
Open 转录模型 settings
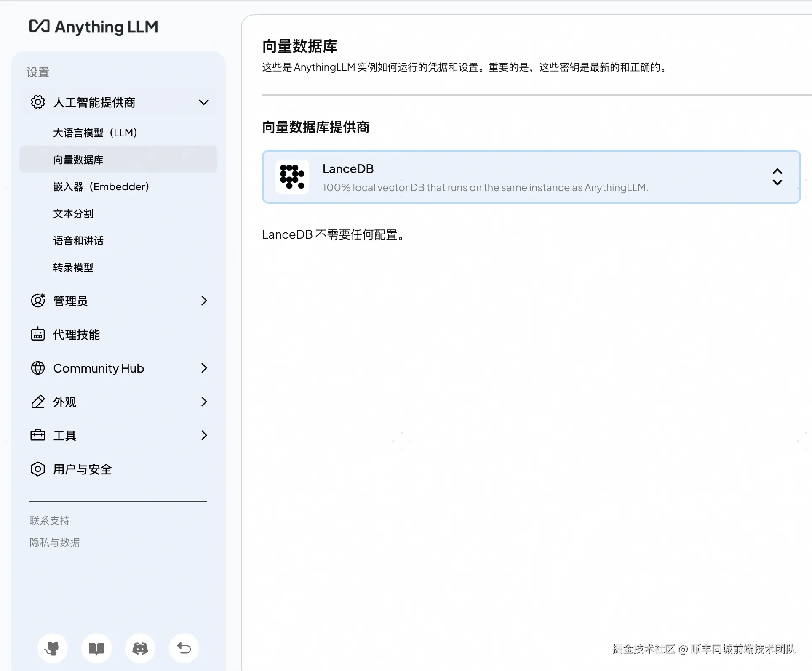[x=118, y=267]
